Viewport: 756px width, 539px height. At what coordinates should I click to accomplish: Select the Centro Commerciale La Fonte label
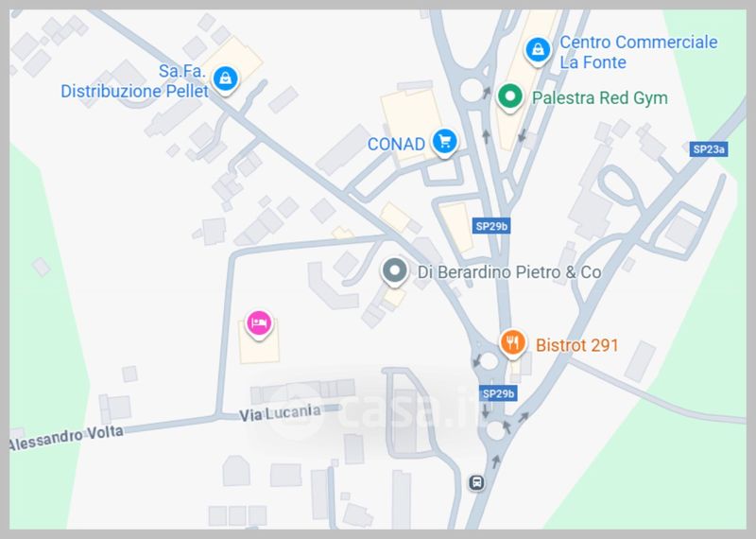[x=639, y=52]
